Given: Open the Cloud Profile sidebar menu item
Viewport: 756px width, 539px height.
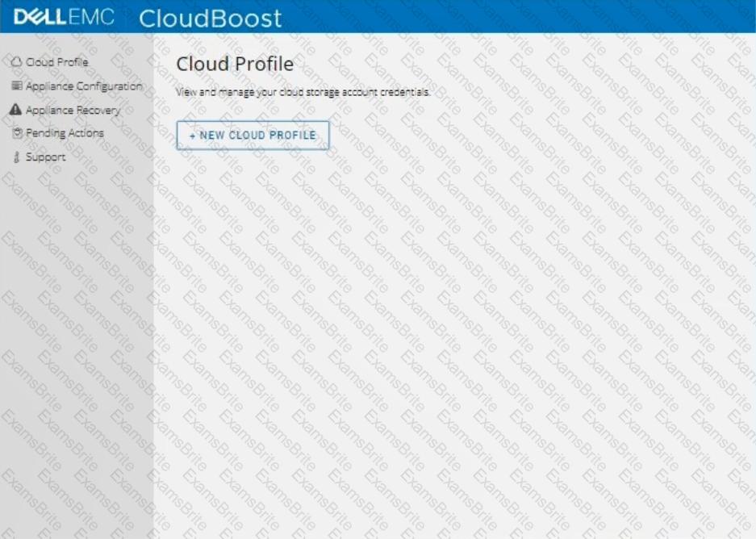Looking at the screenshot, I should tap(56, 62).
